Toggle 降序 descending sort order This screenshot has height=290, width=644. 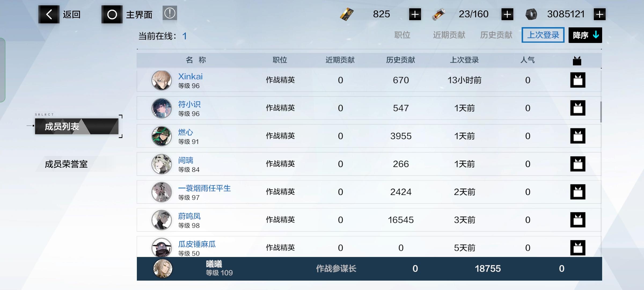tap(585, 35)
